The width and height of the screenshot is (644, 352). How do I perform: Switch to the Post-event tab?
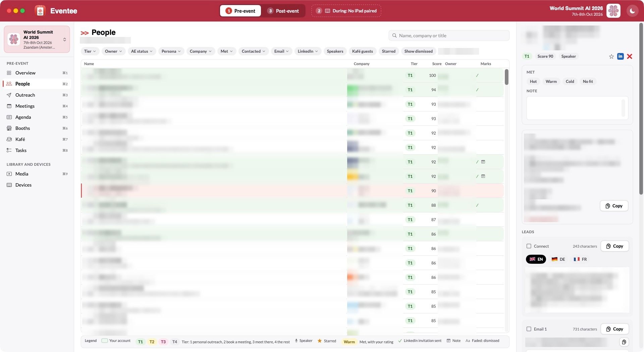(x=283, y=11)
